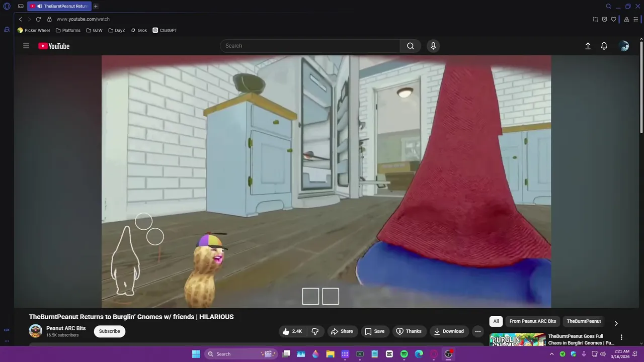This screenshot has width=644, height=362.
Task: Open the Grok bookmark
Action: [x=139, y=30]
